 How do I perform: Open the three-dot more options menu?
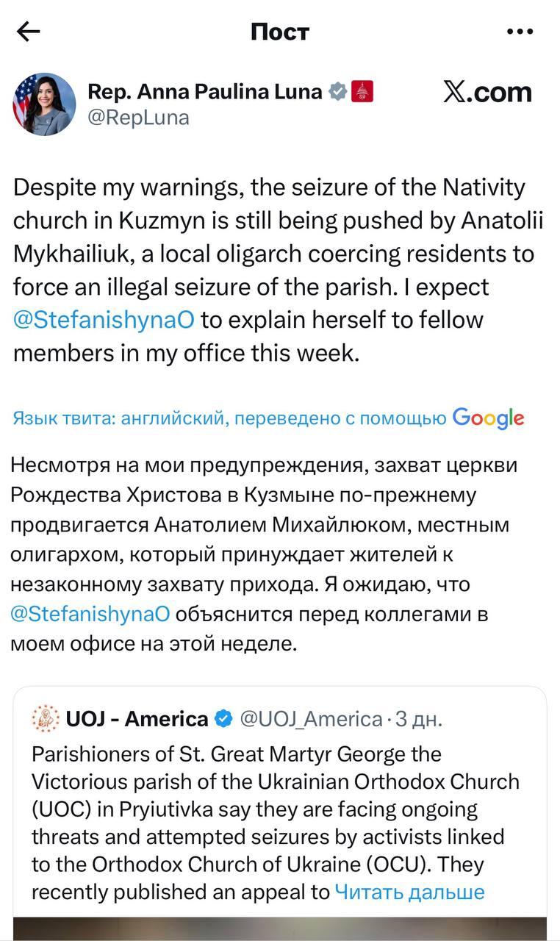tap(520, 32)
